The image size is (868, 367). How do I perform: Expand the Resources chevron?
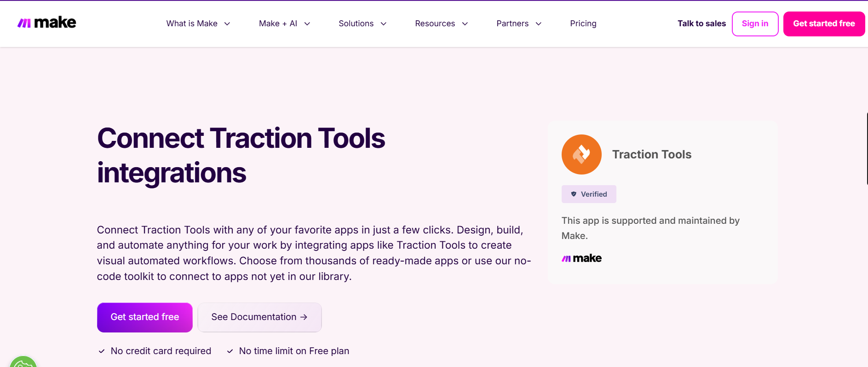point(465,24)
